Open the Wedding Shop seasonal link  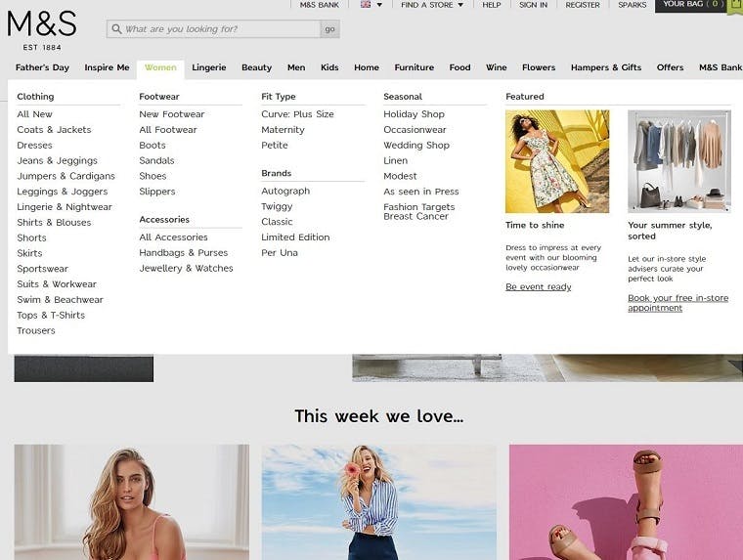(415, 146)
